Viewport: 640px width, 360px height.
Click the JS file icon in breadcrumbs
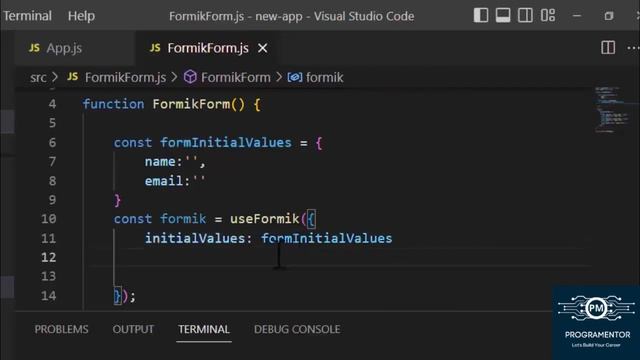pos(73,77)
